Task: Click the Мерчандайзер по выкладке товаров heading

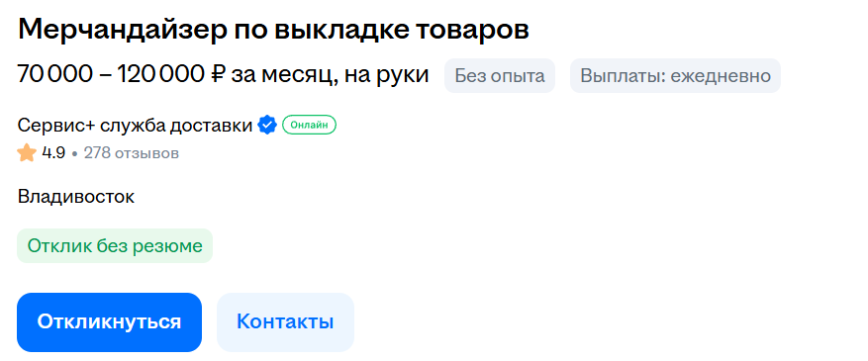Action: 273,31
